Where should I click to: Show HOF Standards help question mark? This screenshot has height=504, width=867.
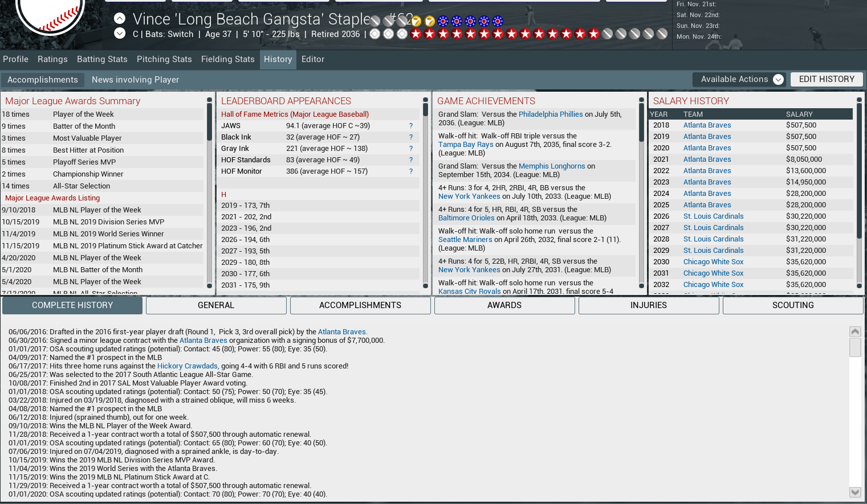[410, 160]
